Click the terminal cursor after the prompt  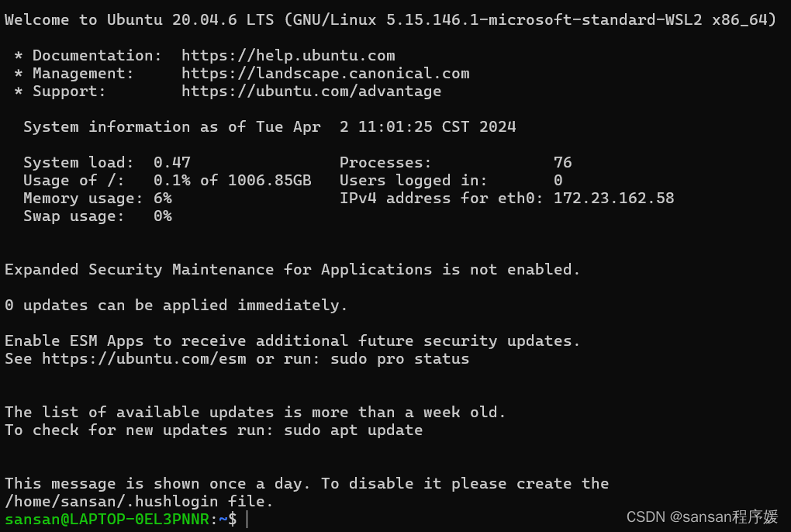pyautogui.click(x=247, y=520)
